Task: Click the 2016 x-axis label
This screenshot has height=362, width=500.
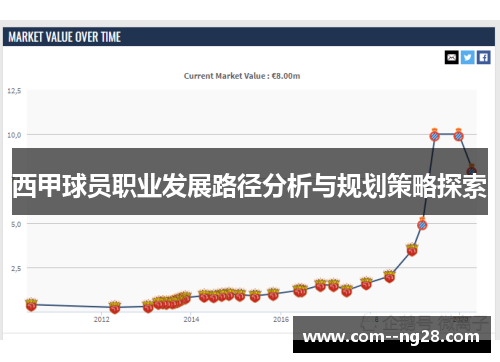Action: click(x=281, y=319)
